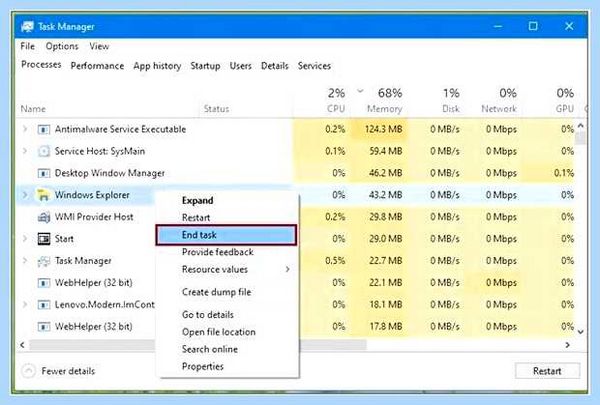Switch to the Processes tab
The image size is (600, 405).
pyautogui.click(x=41, y=65)
